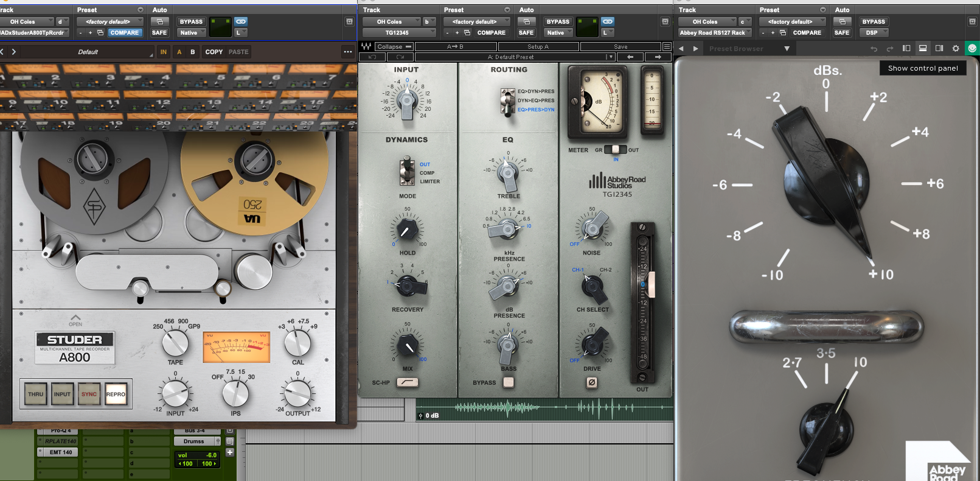Load the next Waves preset with the right arrow

click(658, 57)
